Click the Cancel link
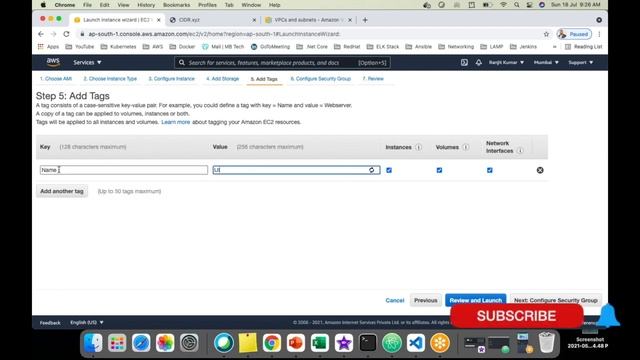This screenshot has width=640, height=360. (x=395, y=300)
